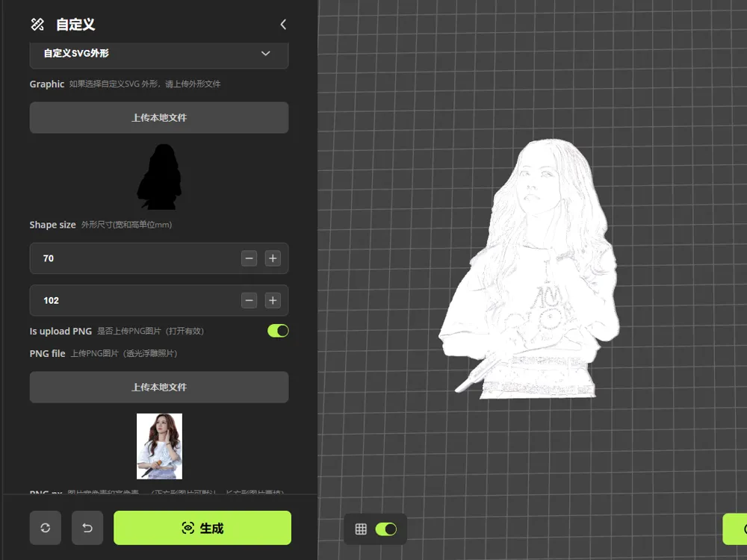Image resolution: width=747 pixels, height=560 pixels.
Task: Click the plus stepper for shape height 102
Action: [273, 300]
